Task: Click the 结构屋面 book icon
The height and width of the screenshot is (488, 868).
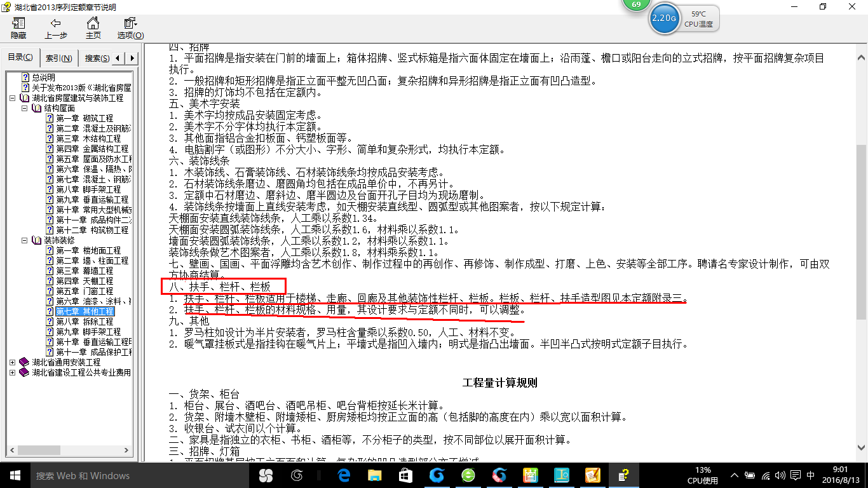Action: point(36,108)
